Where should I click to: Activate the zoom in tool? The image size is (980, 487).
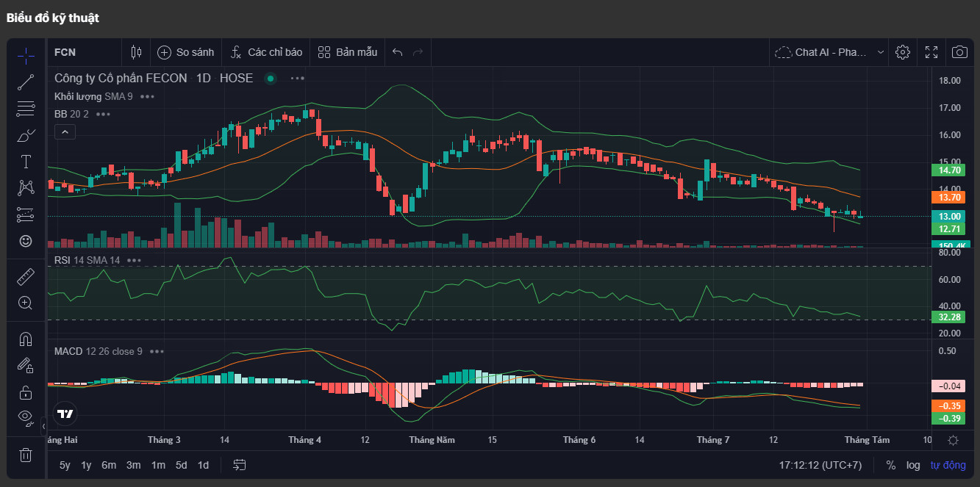[26, 303]
